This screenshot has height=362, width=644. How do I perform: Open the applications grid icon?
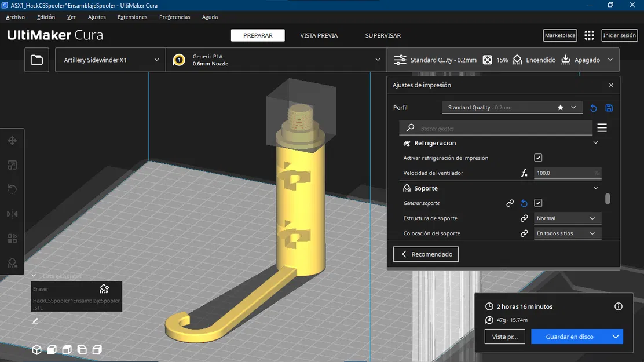[x=589, y=35]
